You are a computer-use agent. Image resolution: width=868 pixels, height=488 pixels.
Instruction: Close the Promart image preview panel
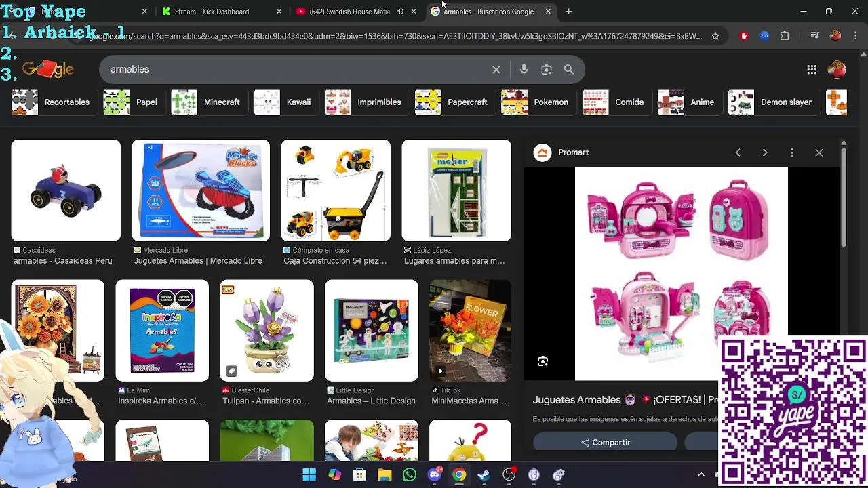(819, 152)
